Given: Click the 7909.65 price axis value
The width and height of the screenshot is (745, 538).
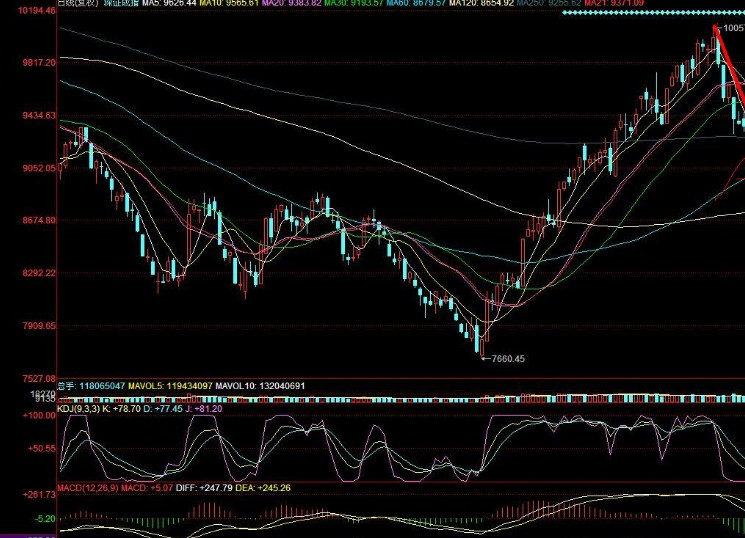Looking at the screenshot, I should pos(39,326).
